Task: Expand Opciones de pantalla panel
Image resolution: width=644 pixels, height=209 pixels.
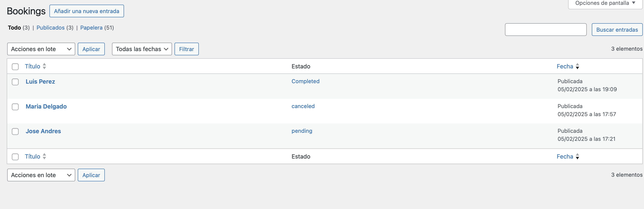Action: click(605, 4)
